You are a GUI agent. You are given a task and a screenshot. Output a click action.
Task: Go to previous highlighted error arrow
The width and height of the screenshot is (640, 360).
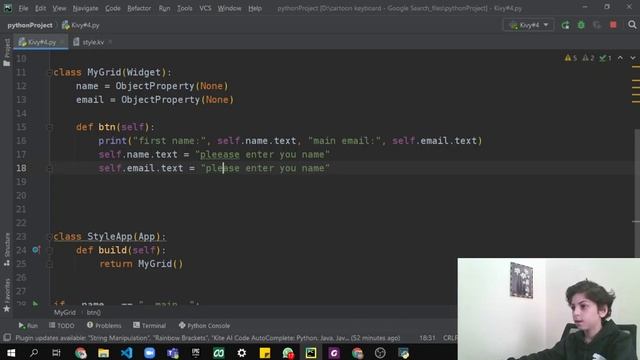620,58
